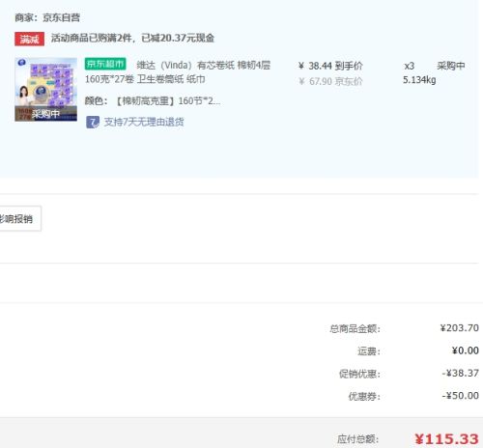This screenshot has width=483, height=448.
Task: Select the 应付总额 amount ¥115.33
Action: (446, 439)
